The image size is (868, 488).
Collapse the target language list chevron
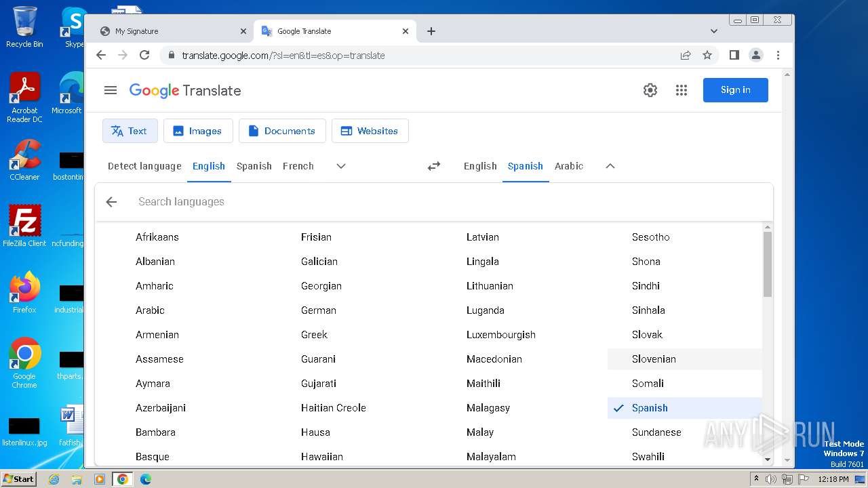coord(610,166)
